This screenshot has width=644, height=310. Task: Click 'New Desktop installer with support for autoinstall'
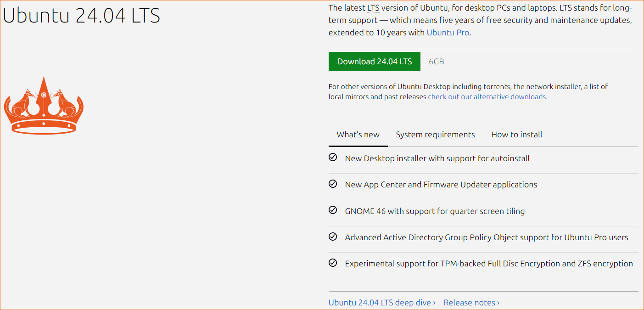coord(437,158)
